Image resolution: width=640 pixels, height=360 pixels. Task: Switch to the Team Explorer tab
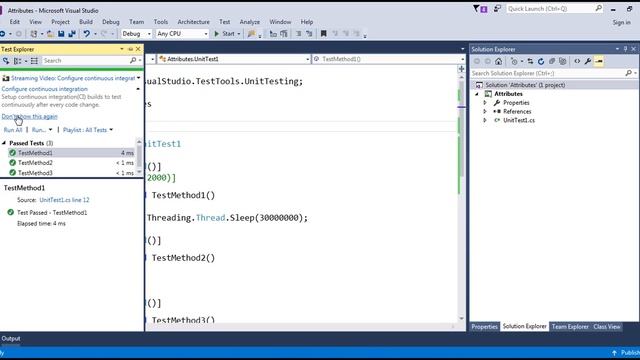[570, 327]
